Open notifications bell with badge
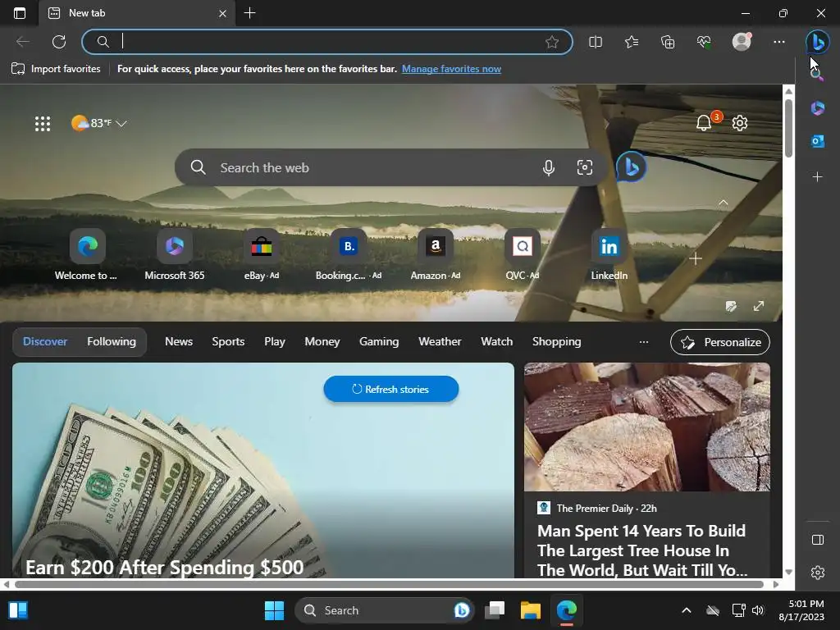 click(704, 123)
